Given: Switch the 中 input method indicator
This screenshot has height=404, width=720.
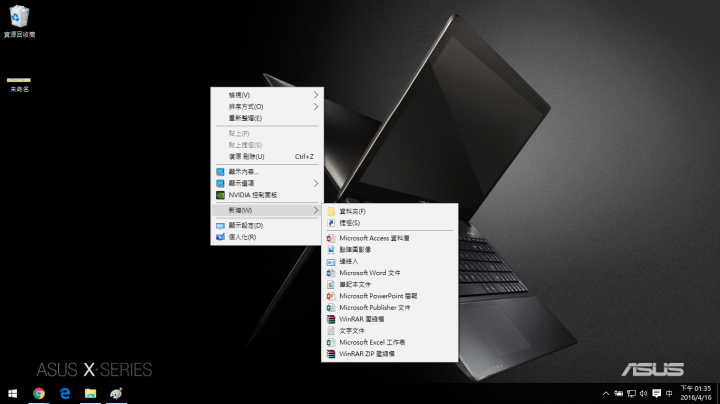Looking at the screenshot, I should tap(669, 393).
